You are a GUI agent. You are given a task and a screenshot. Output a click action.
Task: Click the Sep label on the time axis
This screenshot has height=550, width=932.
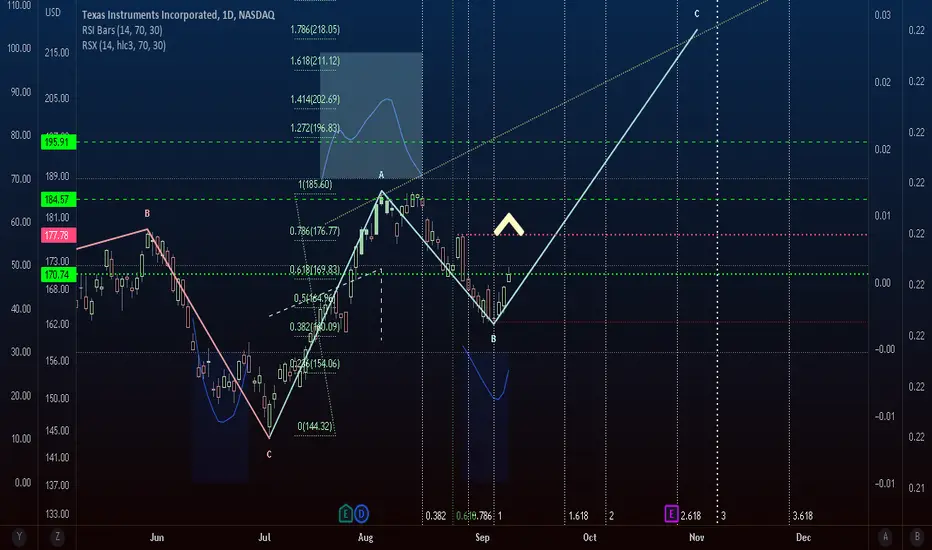coord(482,538)
